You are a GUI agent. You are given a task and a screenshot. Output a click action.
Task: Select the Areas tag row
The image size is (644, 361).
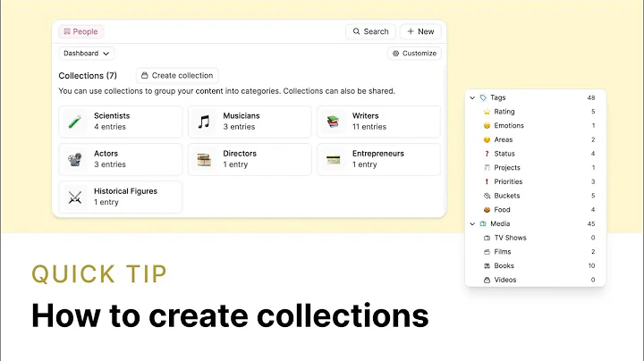coord(536,139)
